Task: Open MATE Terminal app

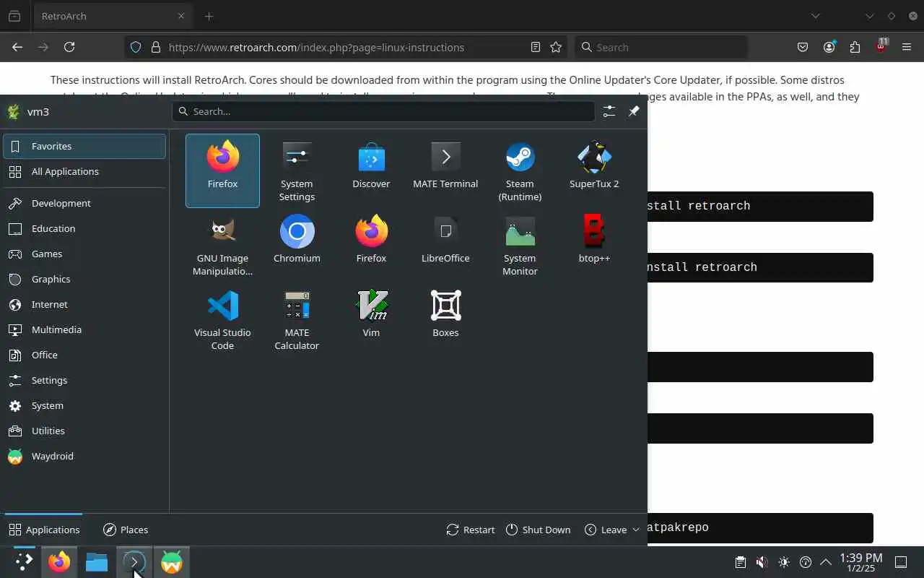Action: point(445,171)
